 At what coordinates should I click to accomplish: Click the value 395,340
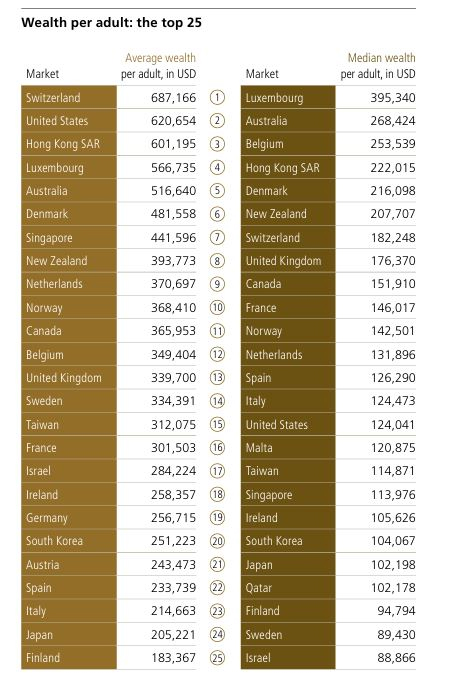coord(393,98)
